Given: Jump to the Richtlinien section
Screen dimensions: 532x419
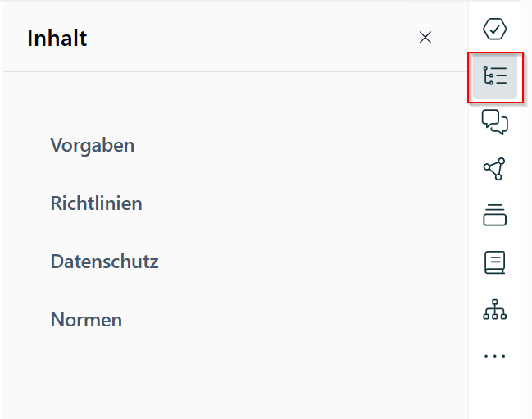Looking at the screenshot, I should (x=97, y=203).
